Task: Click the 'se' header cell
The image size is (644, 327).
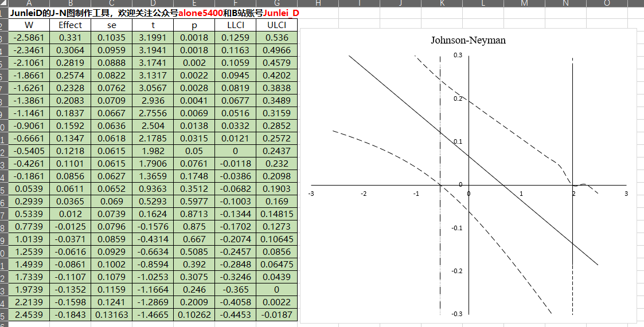Action: coord(112,25)
